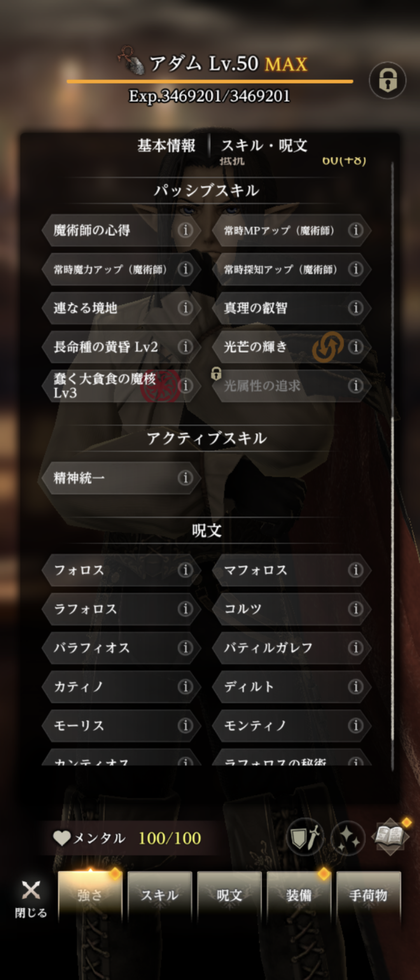View info for マフォロス spell
The image size is (420, 980).
point(356,570)
